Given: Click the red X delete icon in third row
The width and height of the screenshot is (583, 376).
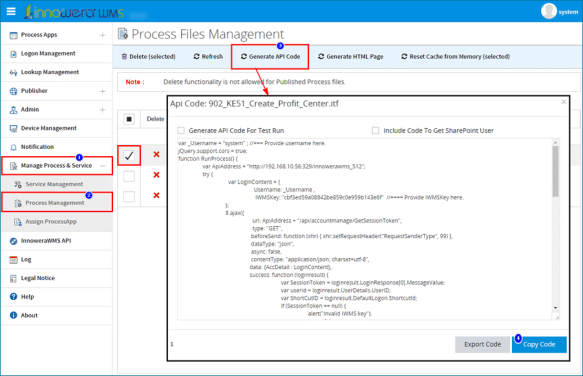Looking at the screenshot, I should 157,195.
